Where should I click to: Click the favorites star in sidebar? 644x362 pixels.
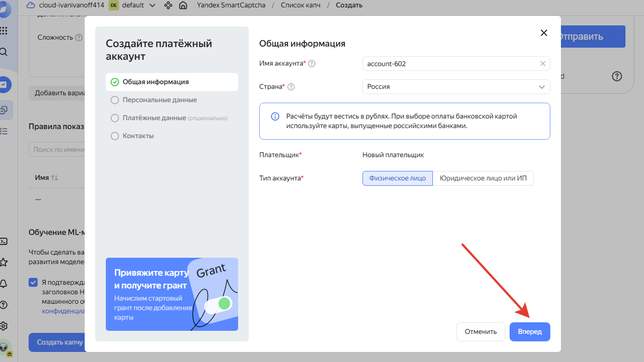pyautogui.click(x=4, y=263)
